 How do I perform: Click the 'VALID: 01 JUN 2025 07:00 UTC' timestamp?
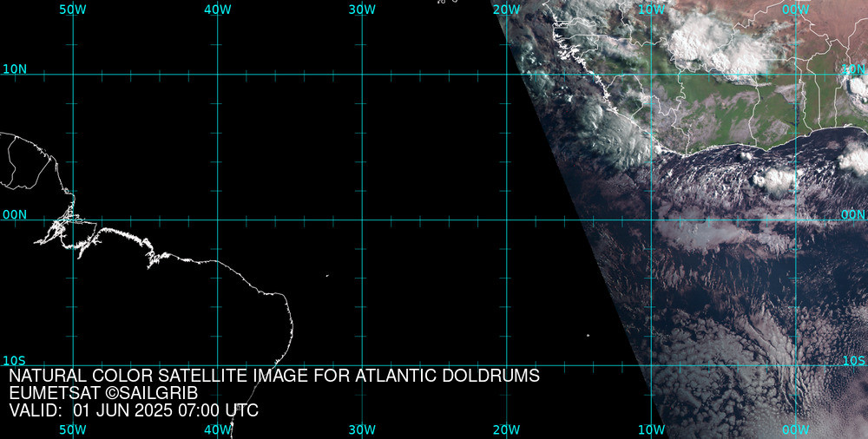(134, 410)
